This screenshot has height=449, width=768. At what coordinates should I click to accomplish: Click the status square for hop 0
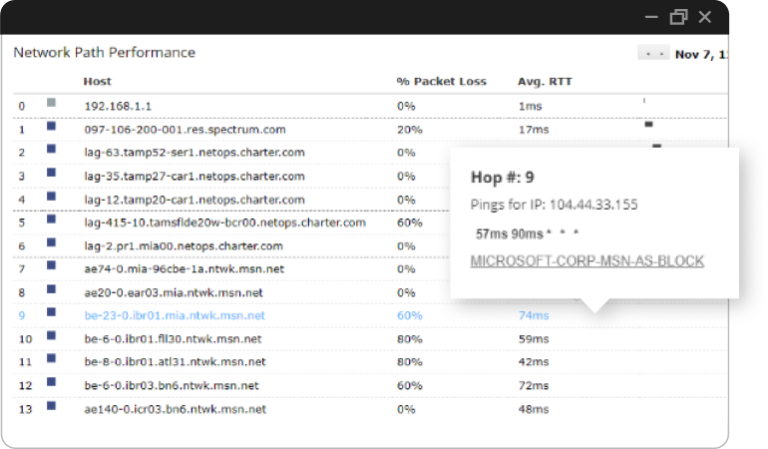[x=52, y=103]
